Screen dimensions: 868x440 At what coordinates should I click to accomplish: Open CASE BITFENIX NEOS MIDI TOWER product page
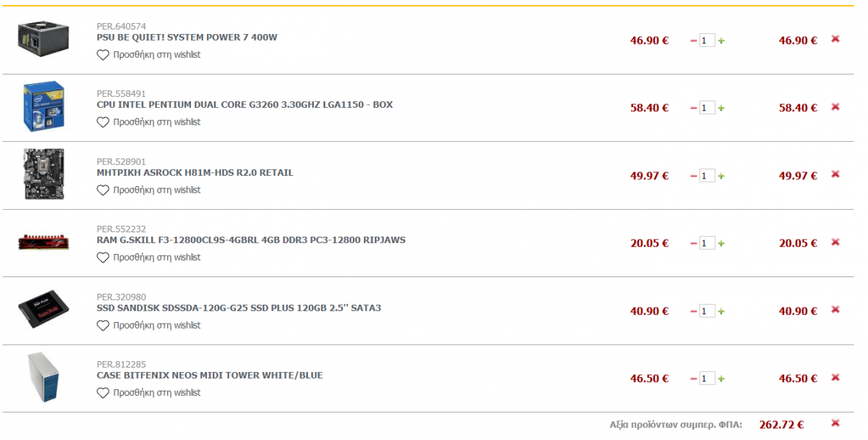click(x=210, y=376)
